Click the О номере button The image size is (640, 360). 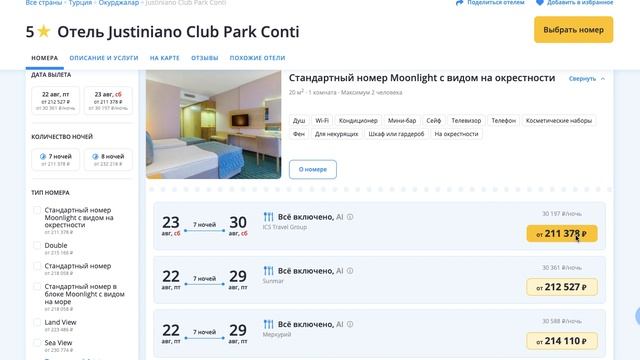point(313,169)
